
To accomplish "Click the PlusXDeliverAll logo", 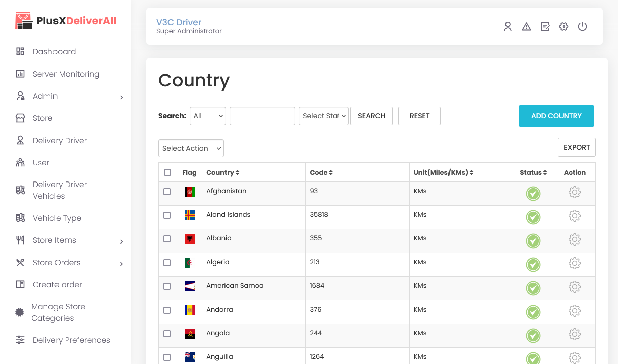I will click(66, 21).
